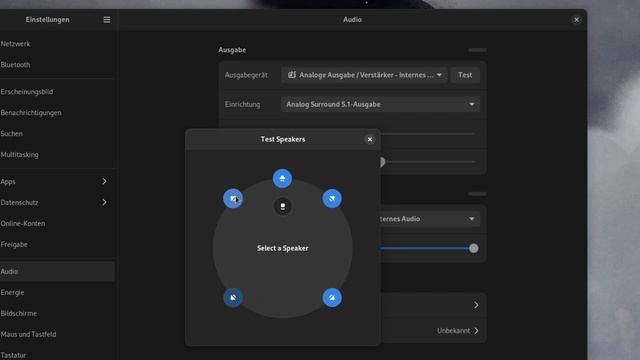Test the subwoofer speaker icon
Image resolution: width=640 pixels, height=360 pixels.
tap(282, 206)
